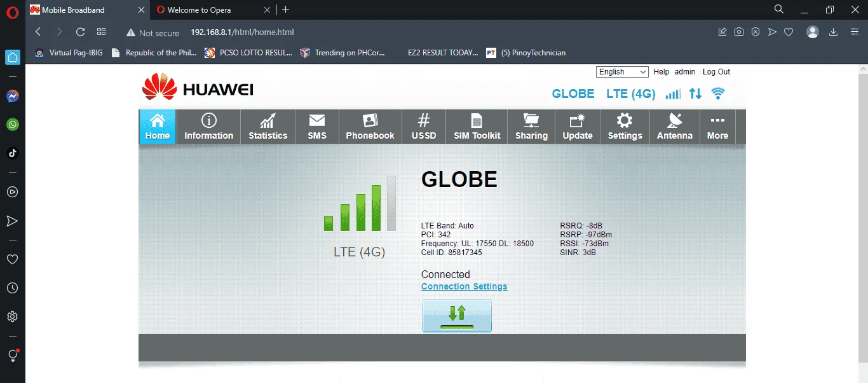This screenshot has width=868, height=383.
Task: Open the Speed Dial start page
Action: 101,32
